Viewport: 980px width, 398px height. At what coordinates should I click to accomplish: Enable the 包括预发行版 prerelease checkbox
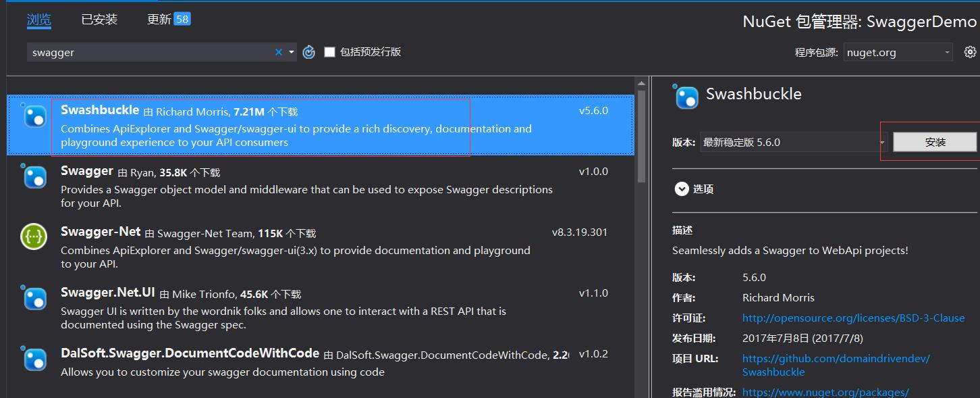click(329, 52)
